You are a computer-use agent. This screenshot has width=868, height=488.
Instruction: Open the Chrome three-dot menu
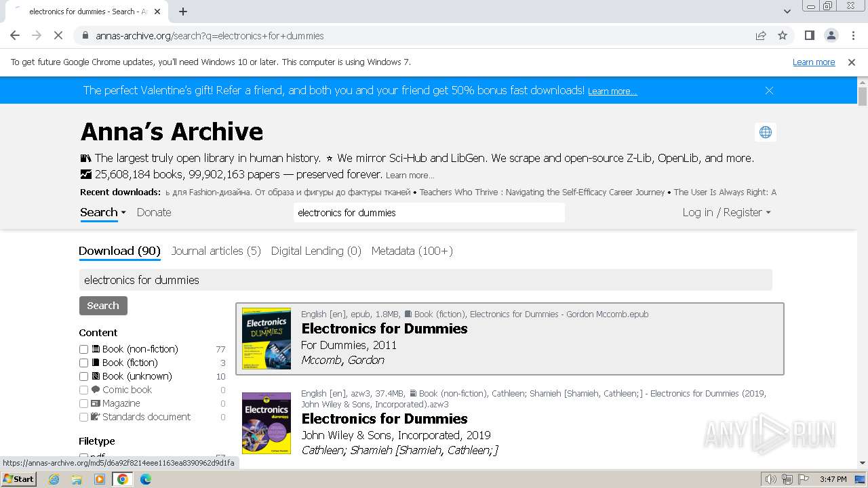tap(852, 35)
